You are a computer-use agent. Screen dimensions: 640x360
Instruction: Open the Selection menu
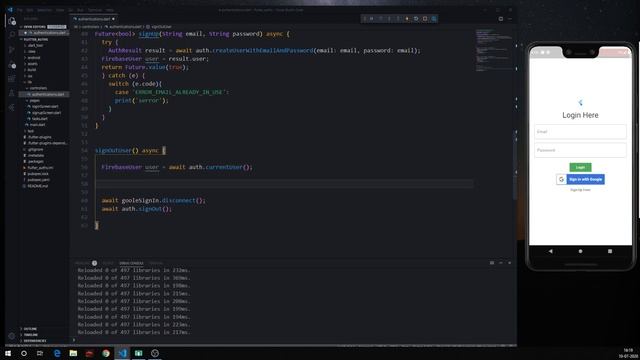44,10
